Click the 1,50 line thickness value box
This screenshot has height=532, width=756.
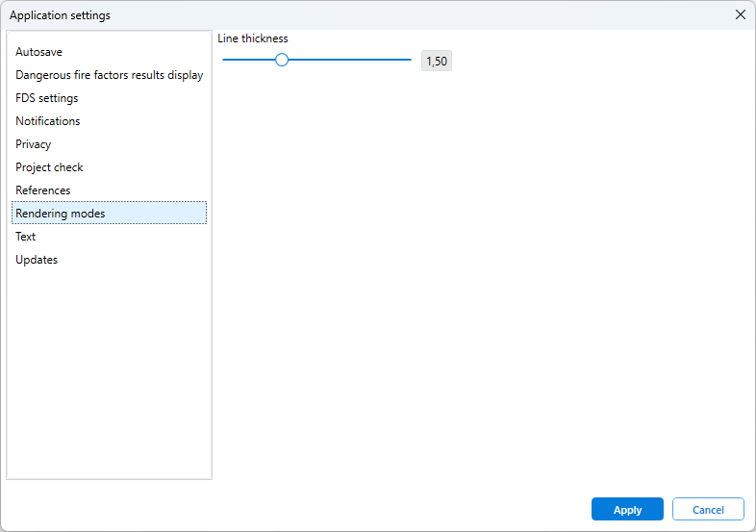tap(437, 62)
